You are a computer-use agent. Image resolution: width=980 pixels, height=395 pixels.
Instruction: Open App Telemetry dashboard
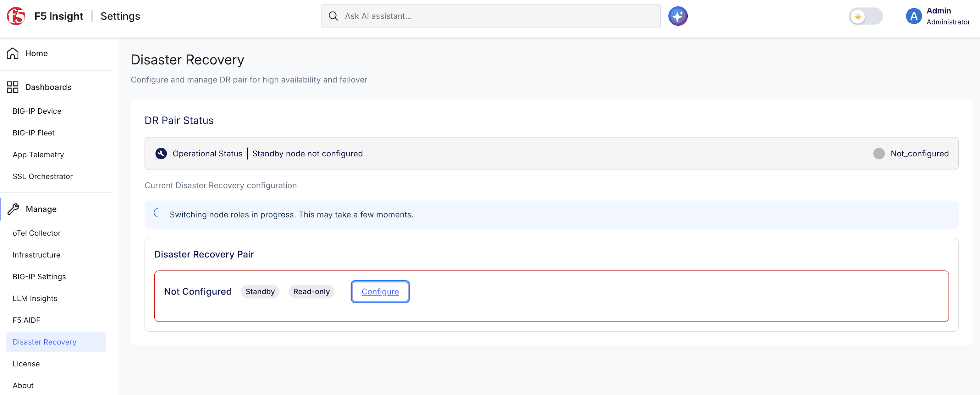click(38, 155)
